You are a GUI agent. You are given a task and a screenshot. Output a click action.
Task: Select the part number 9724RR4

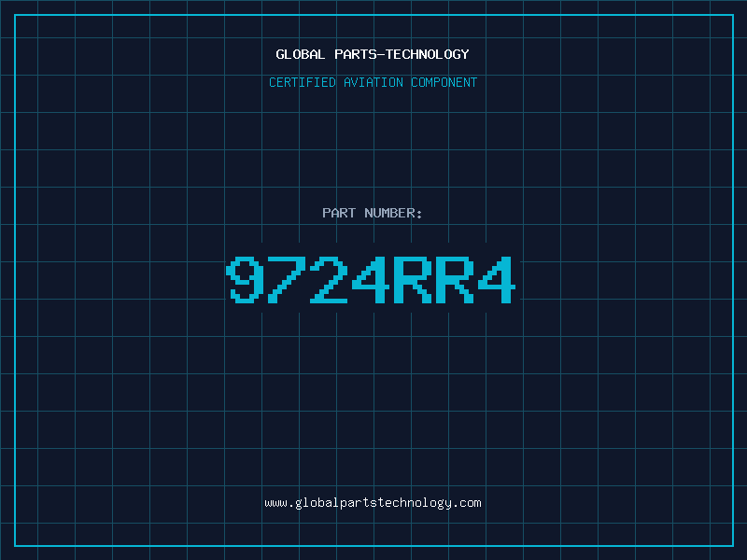371,280
